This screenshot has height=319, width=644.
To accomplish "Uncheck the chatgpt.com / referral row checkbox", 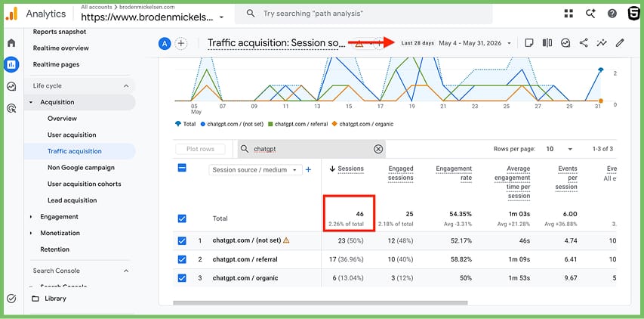I will point(182,259).
